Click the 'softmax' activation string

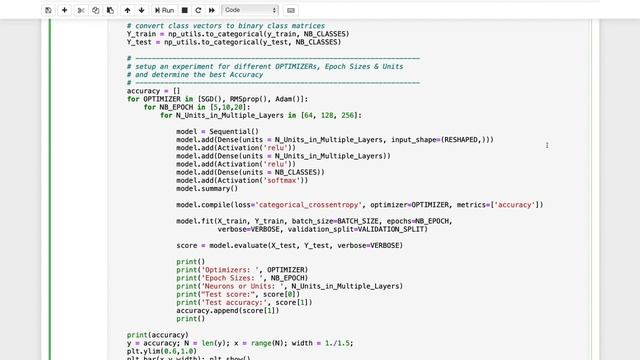click(281, 180)
